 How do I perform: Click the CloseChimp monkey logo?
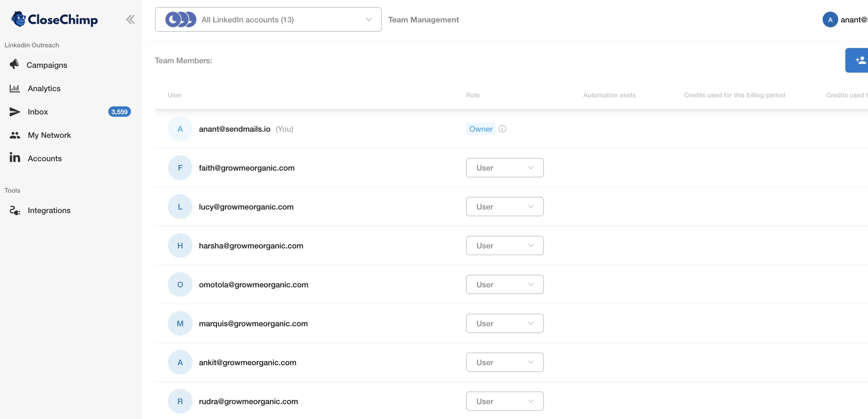19,19
